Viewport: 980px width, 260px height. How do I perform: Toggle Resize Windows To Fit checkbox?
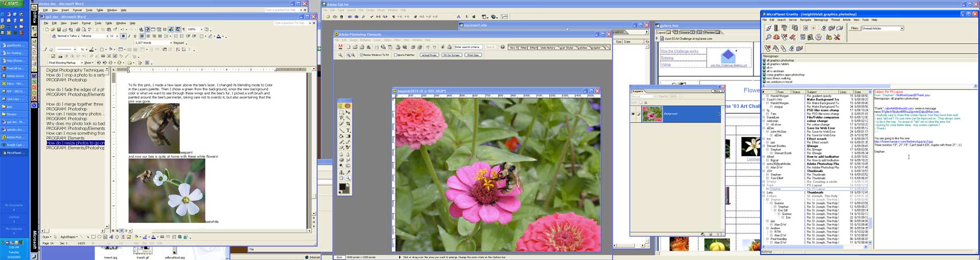pyautogui.click(x=362, y=55)
